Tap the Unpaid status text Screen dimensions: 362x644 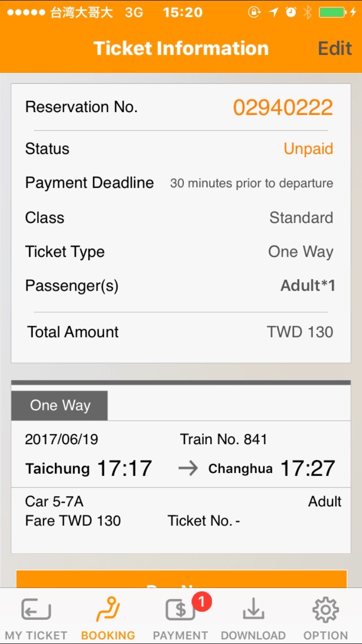tap(308, 149)
